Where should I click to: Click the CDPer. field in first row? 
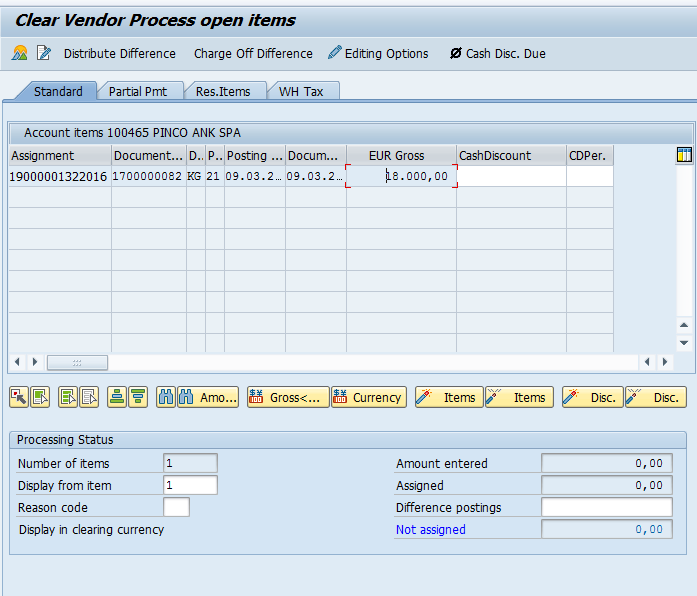[590, 176]
